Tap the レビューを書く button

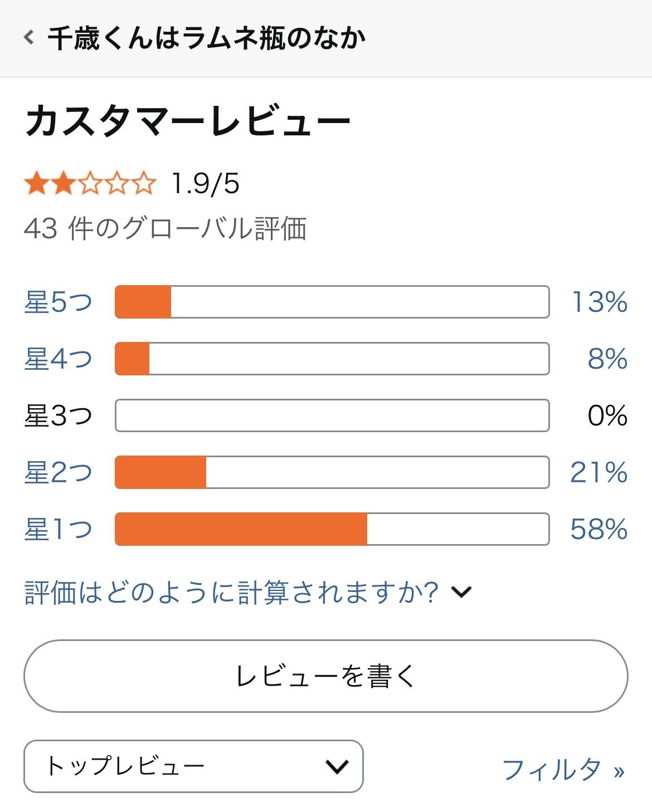326,676
